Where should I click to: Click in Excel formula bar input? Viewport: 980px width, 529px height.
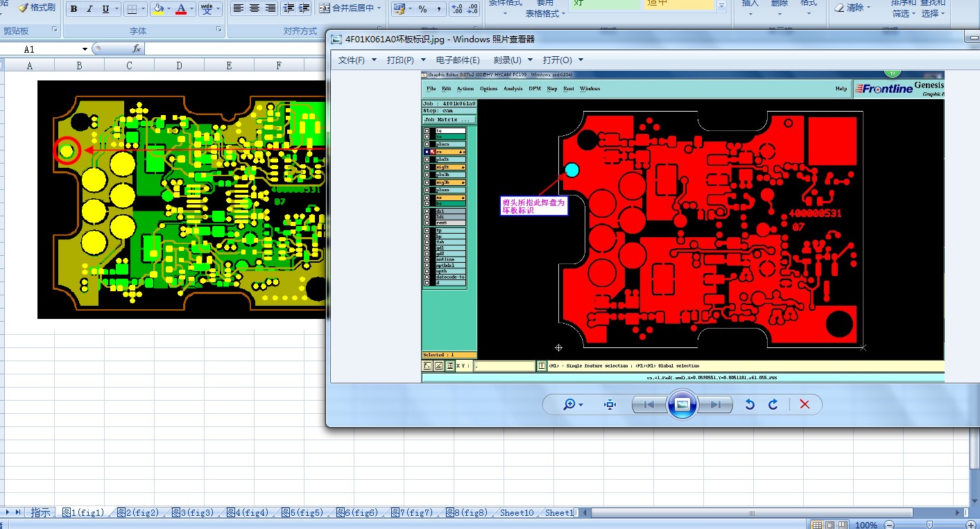click(x=234, y=49)
